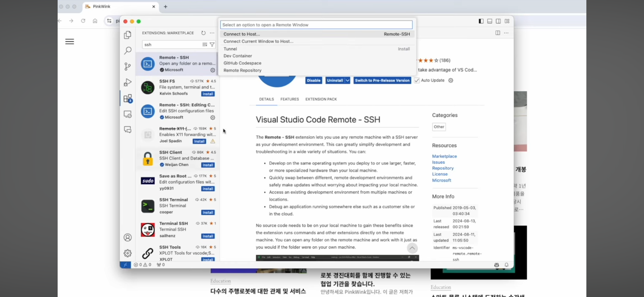Click the remote window status bar indicator
Image resolution: width=644 pixels, height=297 pixels.
click(x=125, y=265)
